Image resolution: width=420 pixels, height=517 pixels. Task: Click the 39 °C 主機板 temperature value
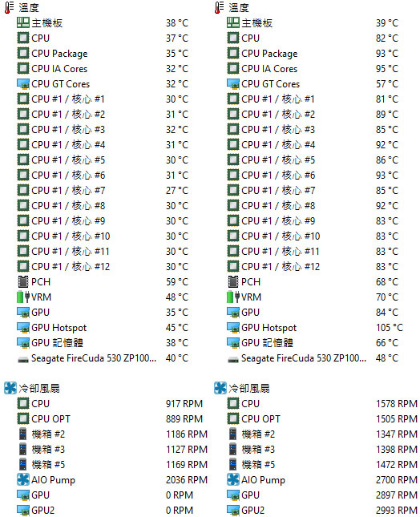387,22
